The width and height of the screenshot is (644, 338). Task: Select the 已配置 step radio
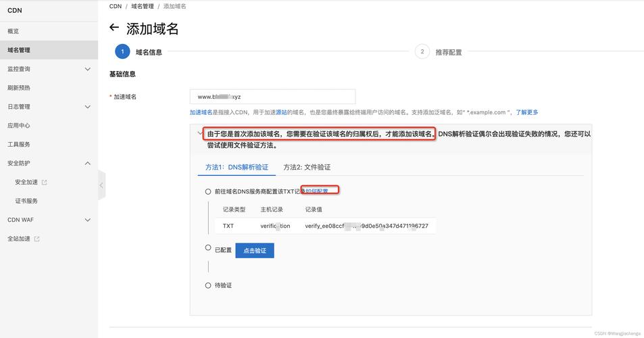tap(208, 247)
